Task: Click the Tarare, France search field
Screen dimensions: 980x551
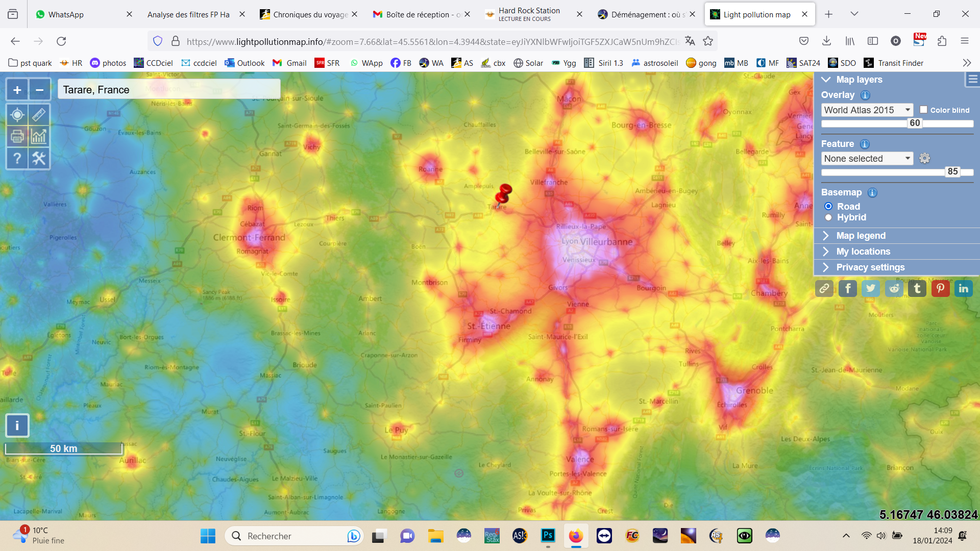Action: [x=168, y=90]
